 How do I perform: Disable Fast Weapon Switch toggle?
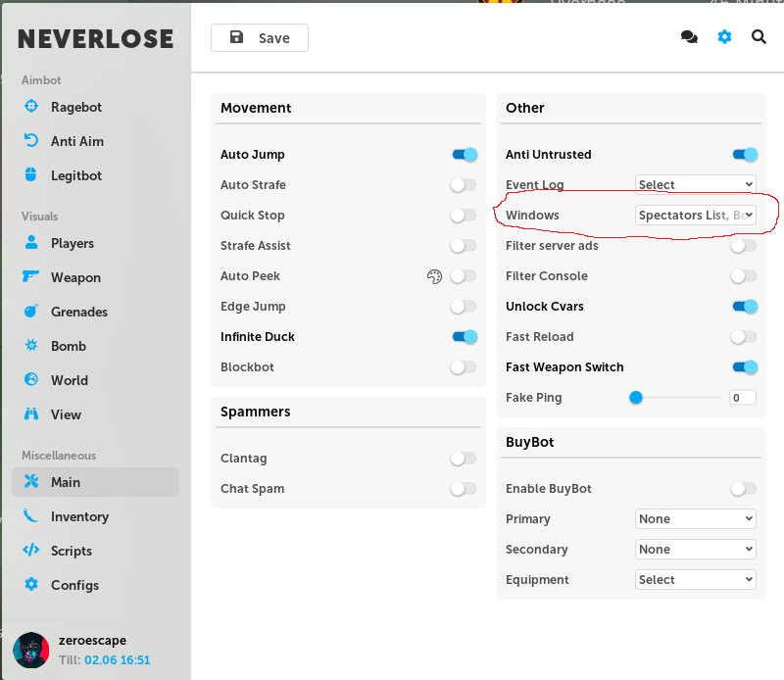(745, 367)
